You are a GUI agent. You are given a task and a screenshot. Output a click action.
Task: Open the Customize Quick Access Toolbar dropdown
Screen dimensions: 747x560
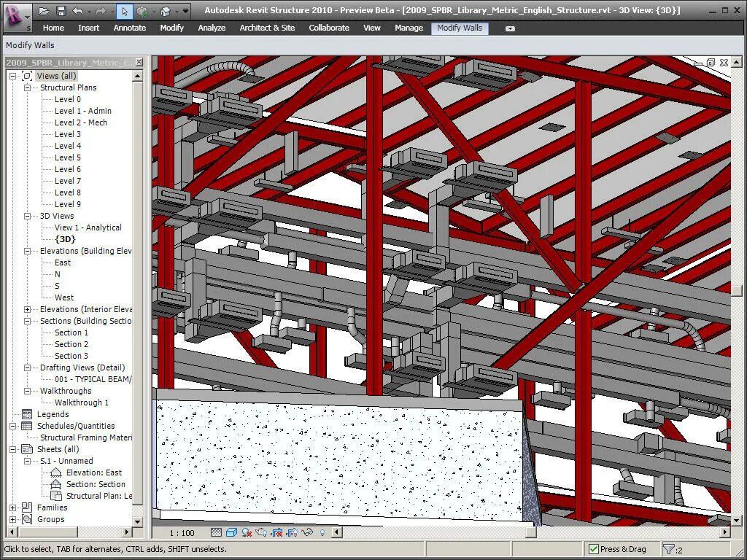coord(186,11)
